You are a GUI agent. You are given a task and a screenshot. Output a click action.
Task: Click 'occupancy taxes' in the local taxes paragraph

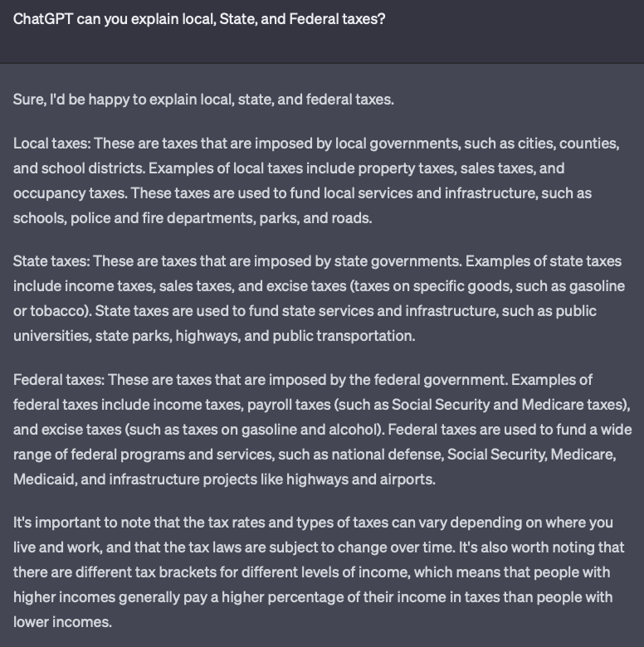coord(70,193)
